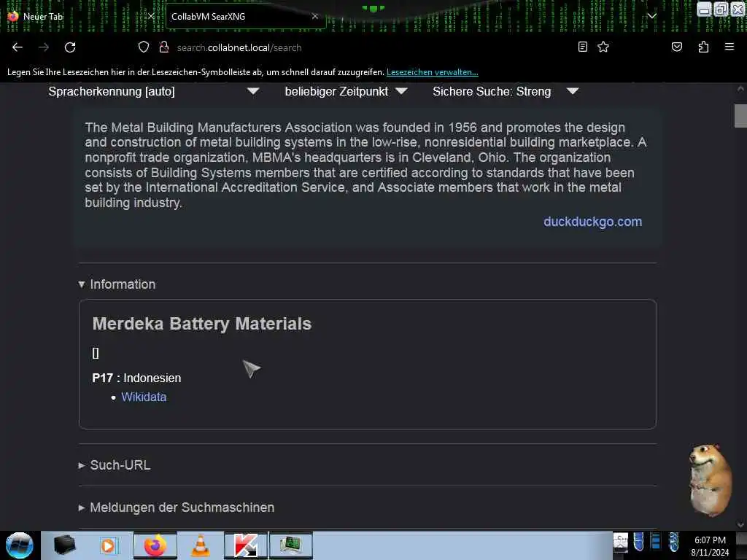This screenshot has height=560, width=747.
Task: Close the Neuer Tab tab
Action: point(151,16)
